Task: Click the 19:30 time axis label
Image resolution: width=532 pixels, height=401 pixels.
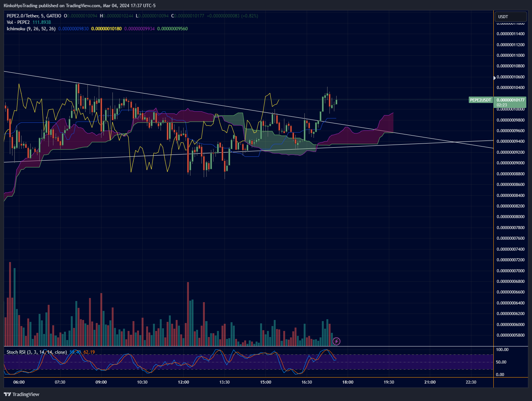Action: [x=389, y=382]
